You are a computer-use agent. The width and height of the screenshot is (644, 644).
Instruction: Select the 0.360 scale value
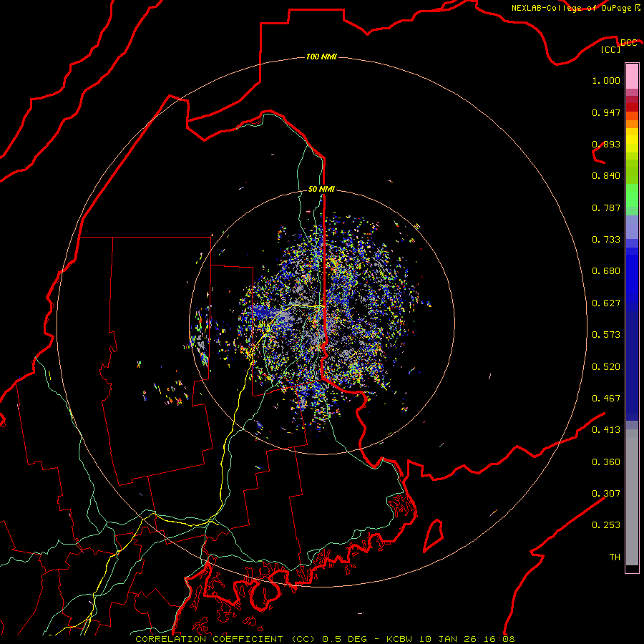pos(606,462)
